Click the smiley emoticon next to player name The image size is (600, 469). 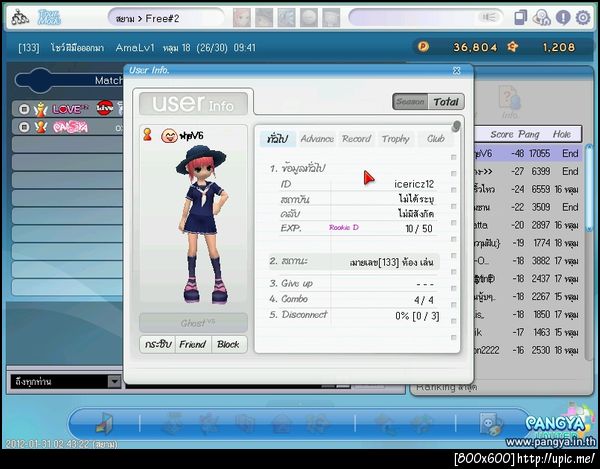[x=169, y=136]
